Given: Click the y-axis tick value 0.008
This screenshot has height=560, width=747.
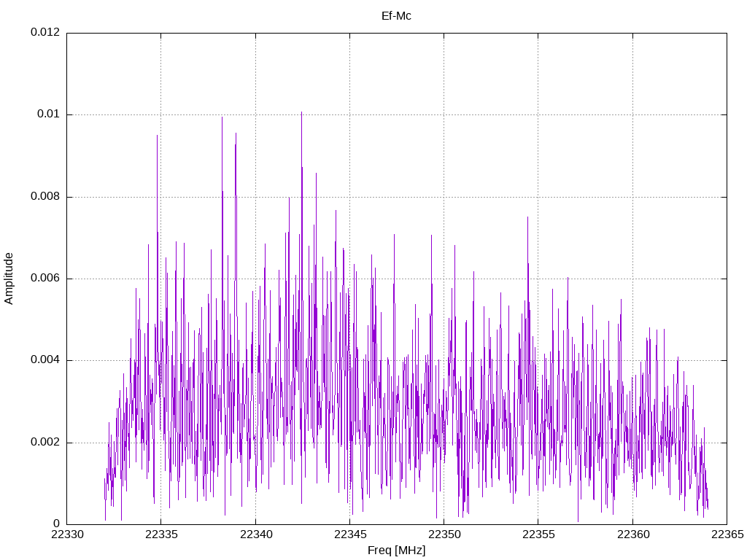Looking at the screenshot, I should [x=45, y=196].
